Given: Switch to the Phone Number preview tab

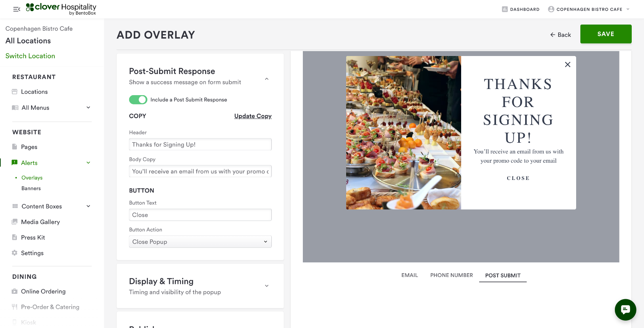Looking at the screenshot, I should (452, 275).
